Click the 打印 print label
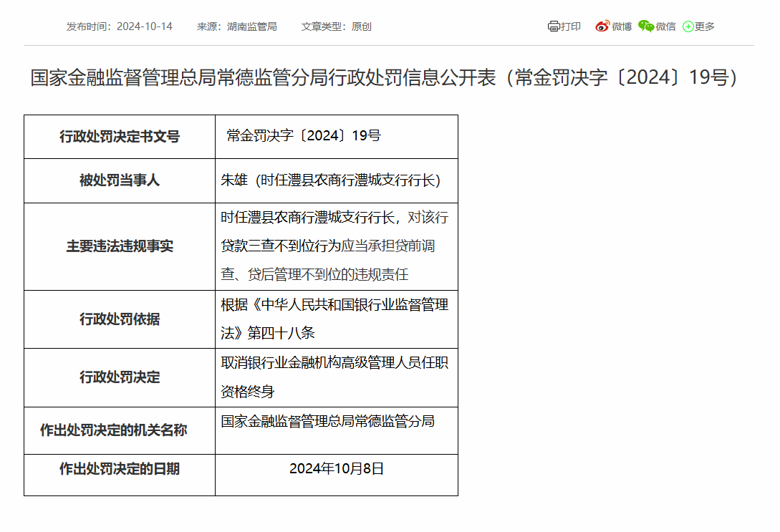This screenshot has height=532, width=780. 571,26
